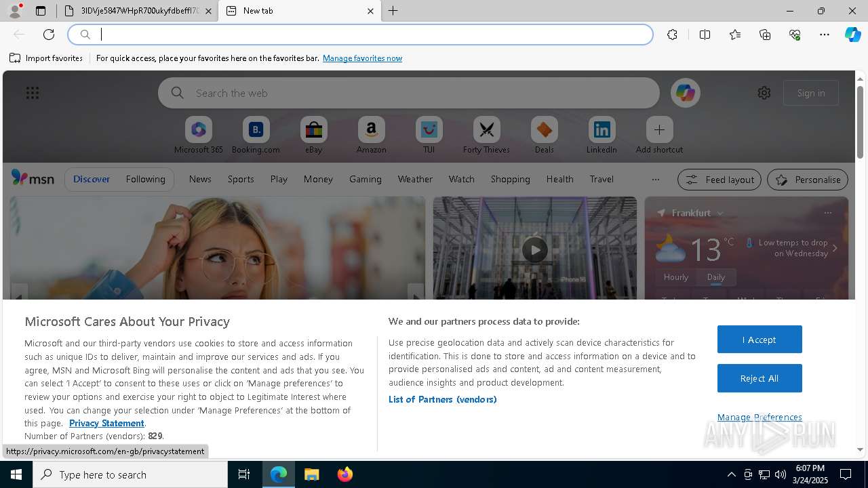Viewport: 868px width, 488px height.
Task: Open Copilot sidebar icon
Action: click(x=852, y=35)
